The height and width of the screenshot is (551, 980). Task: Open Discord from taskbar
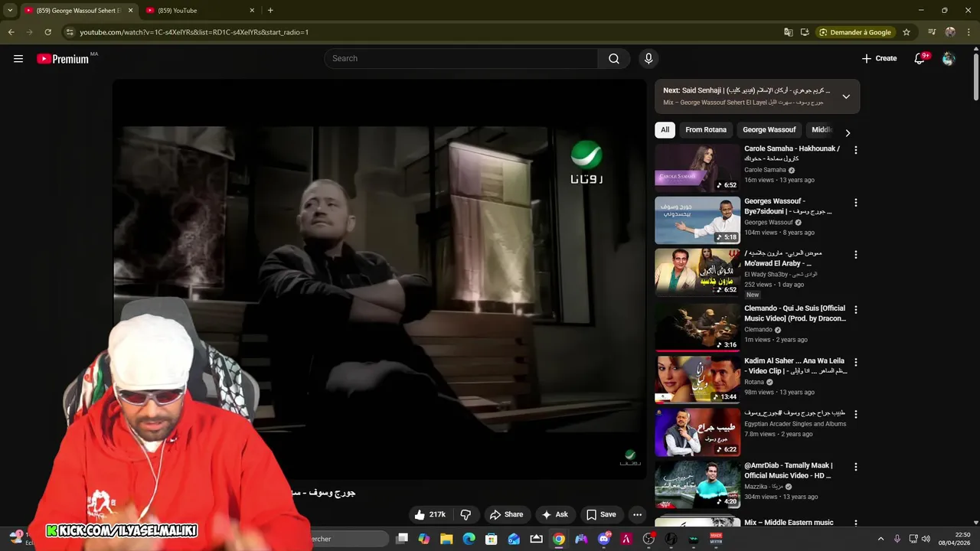(x=604, y=539)
